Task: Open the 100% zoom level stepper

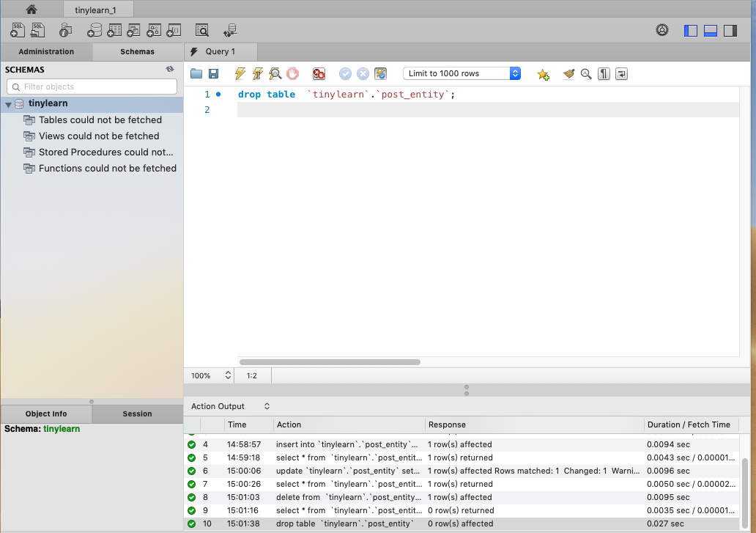Action: point(228,375)
